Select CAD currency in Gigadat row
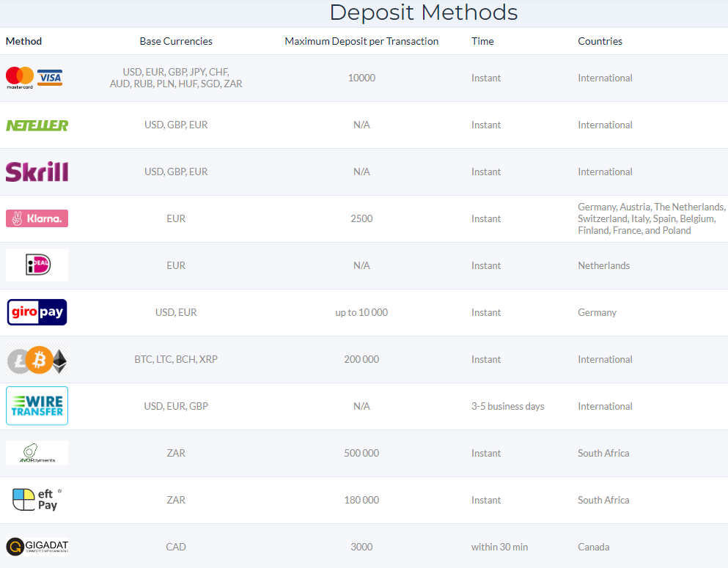 [x=176, y=547]
